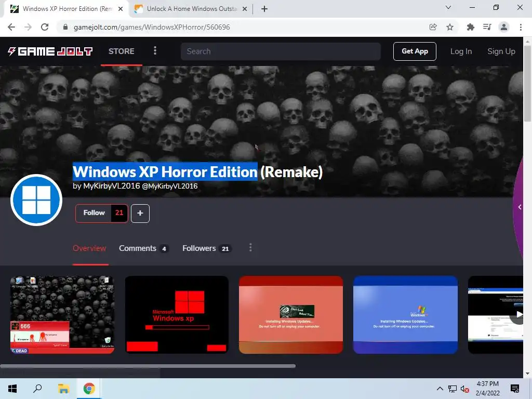Open the Windows Start menu
The image size is (532, 399).
click(x=12, y=389)
